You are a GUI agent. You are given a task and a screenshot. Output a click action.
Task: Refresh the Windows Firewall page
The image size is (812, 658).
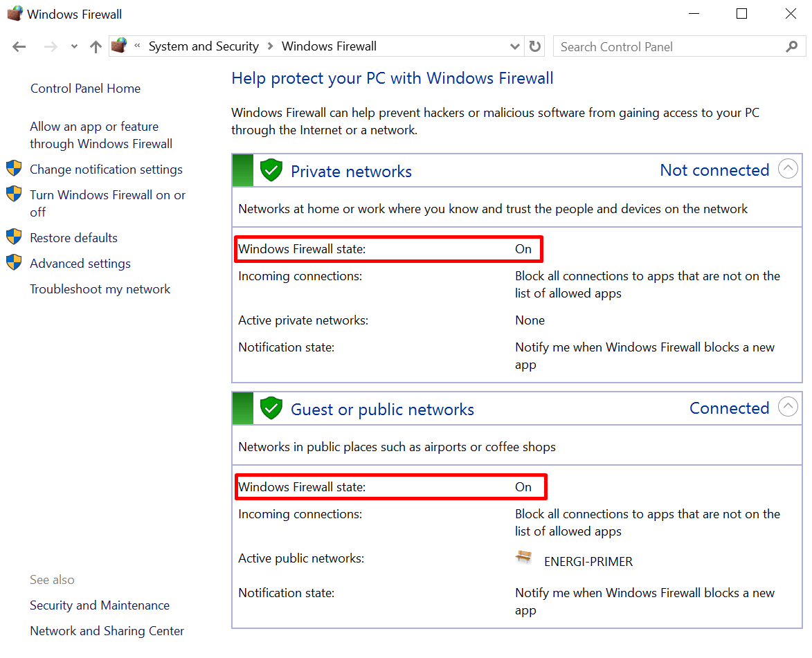click(535, 46)
